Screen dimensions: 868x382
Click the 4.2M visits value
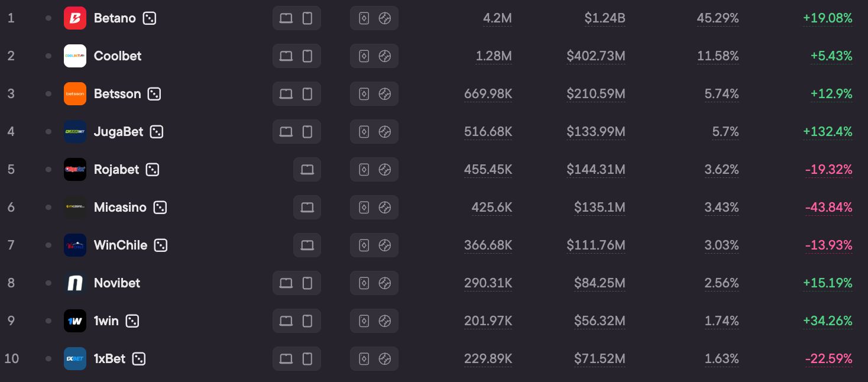[497, 18]
